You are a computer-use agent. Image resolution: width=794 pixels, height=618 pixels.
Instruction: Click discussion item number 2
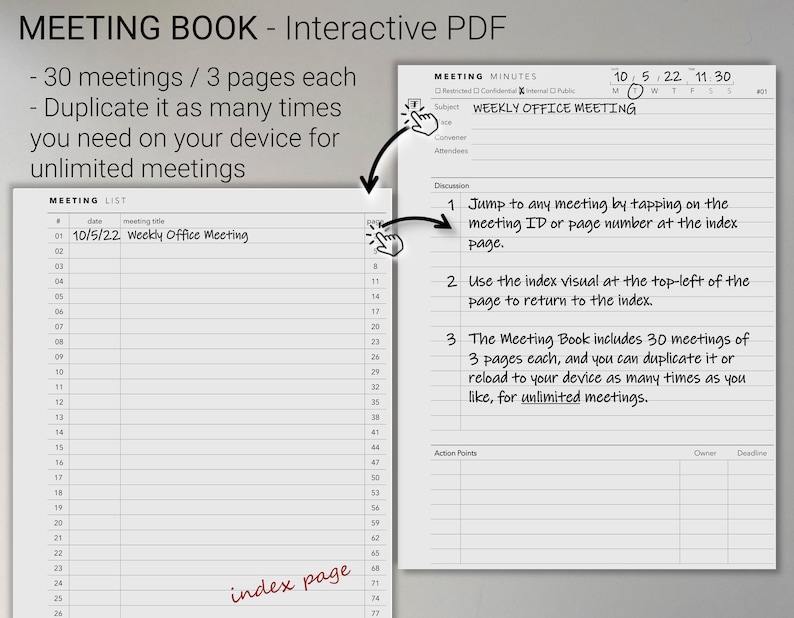[x=452, y=282]
